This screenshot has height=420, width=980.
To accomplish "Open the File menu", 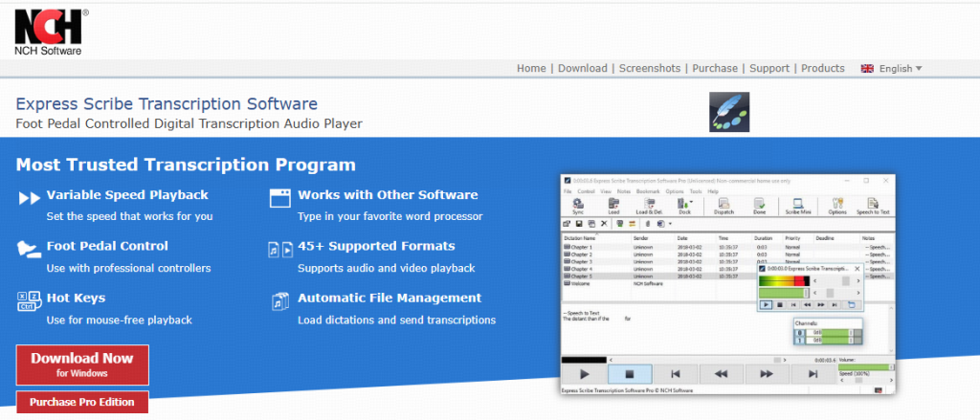I will 568,191.
